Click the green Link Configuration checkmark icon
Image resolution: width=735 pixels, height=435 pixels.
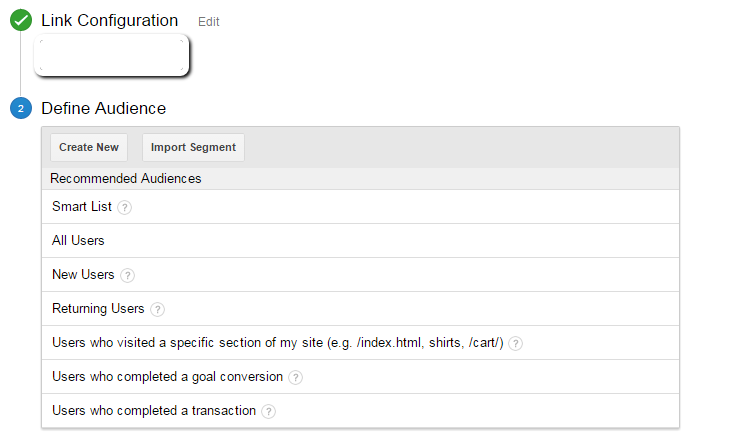click(x=21, y=20)
